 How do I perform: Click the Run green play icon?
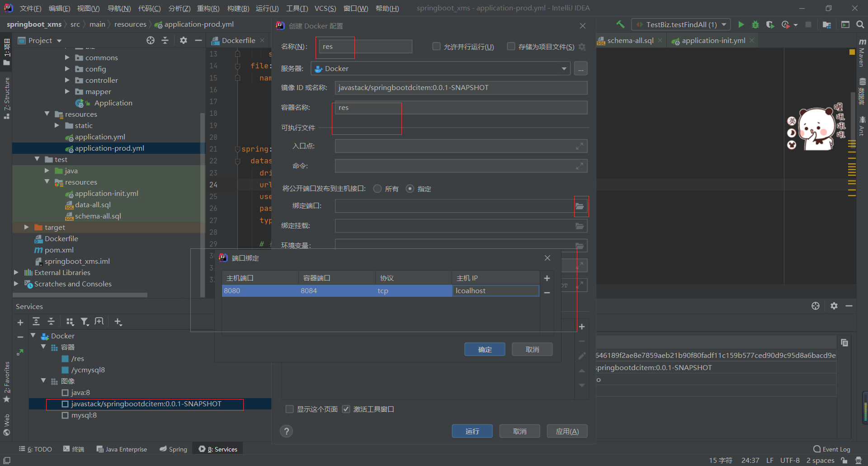[741, 24]
